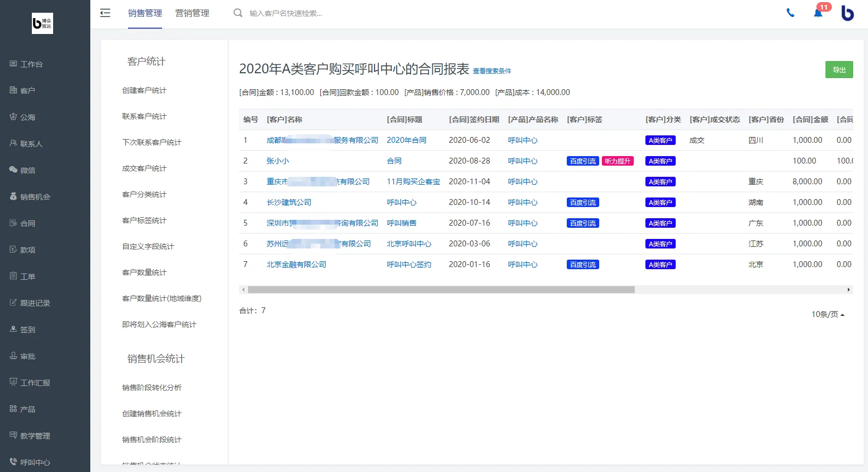Click the company logo in sidebar

(42, 23)
